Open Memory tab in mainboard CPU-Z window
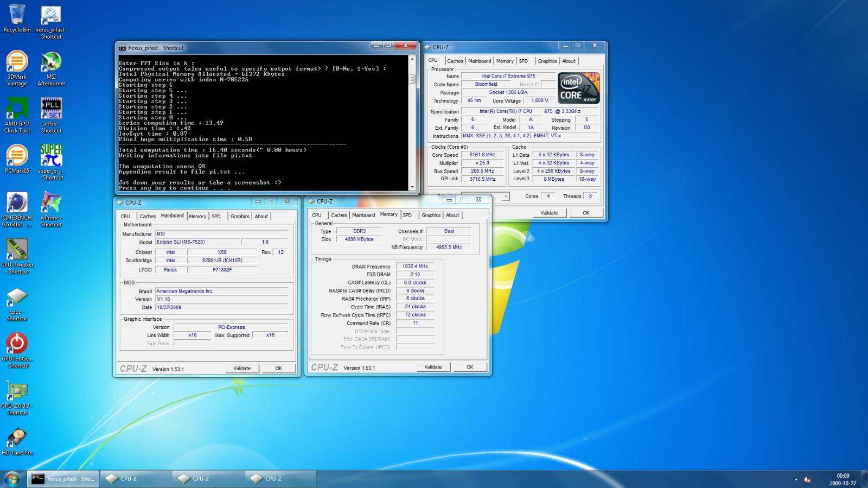This screenshot has height=488, width=868. coord(197,216)
